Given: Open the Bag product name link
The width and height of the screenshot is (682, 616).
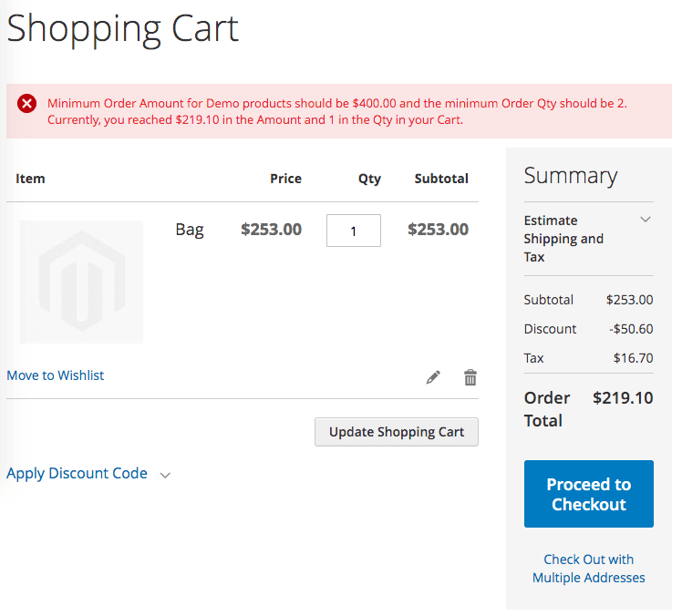Looking at the screenshot, I should (190, 230).
